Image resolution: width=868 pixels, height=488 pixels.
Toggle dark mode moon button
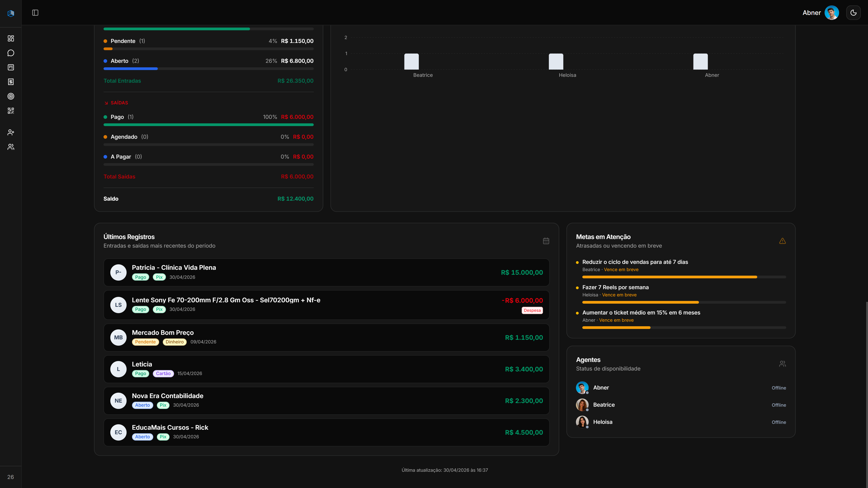tap(854, 13)
